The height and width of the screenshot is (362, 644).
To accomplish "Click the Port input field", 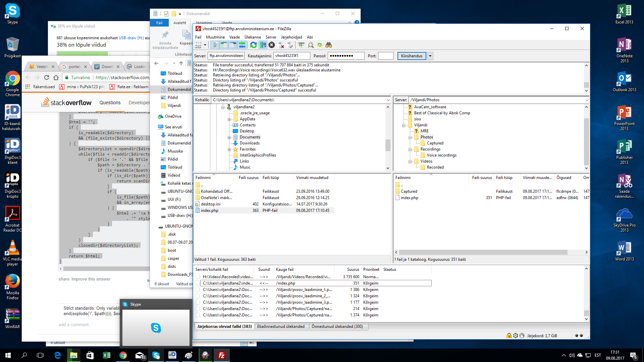I will (x=385, y=56).
